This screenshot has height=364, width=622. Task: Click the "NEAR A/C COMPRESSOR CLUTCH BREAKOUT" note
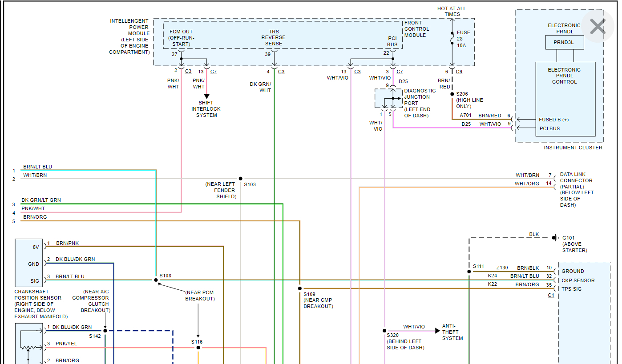[x=90, y=301]
